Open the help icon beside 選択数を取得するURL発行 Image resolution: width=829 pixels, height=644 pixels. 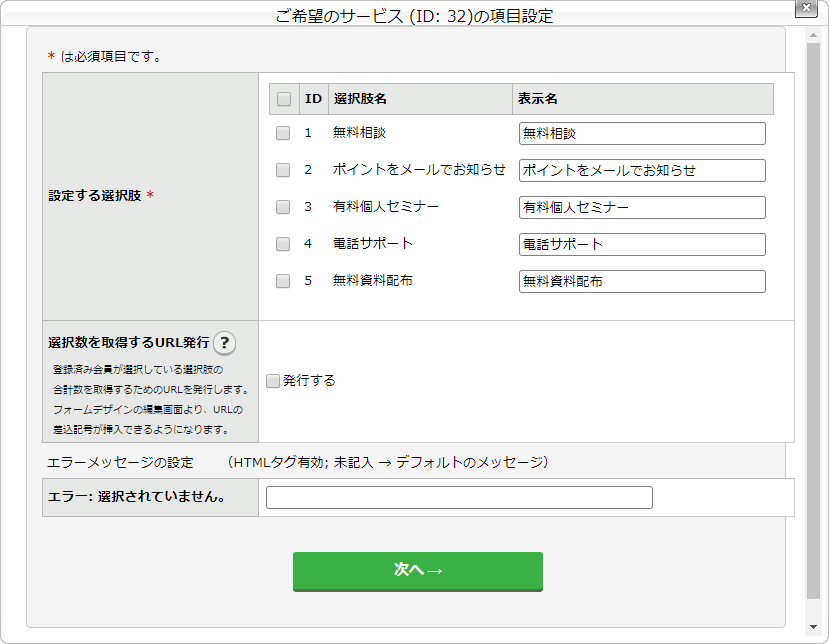click(x=224, y=343)
